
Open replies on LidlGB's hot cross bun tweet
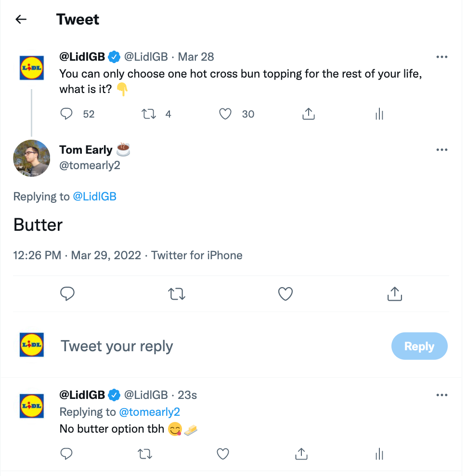(x=66, y=114)
